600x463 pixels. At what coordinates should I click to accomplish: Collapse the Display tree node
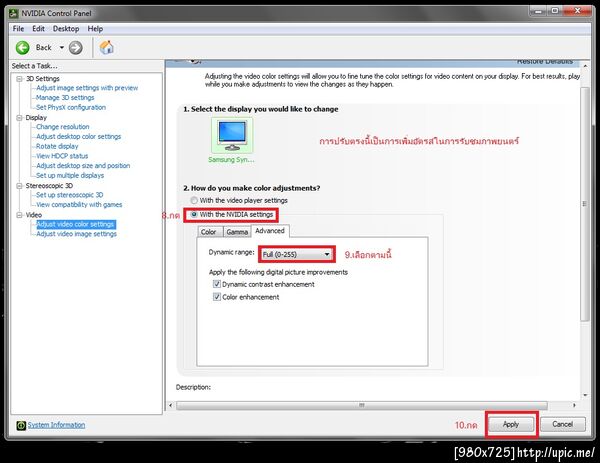[19, 118]
